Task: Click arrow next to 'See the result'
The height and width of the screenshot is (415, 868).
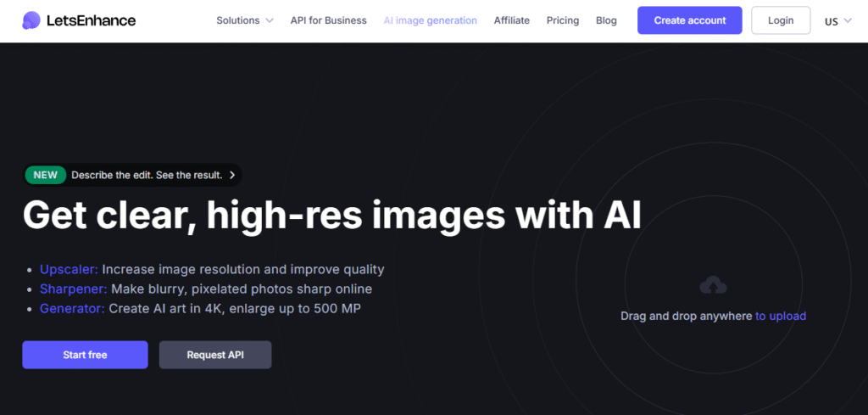Action: (x=232, y=175)
